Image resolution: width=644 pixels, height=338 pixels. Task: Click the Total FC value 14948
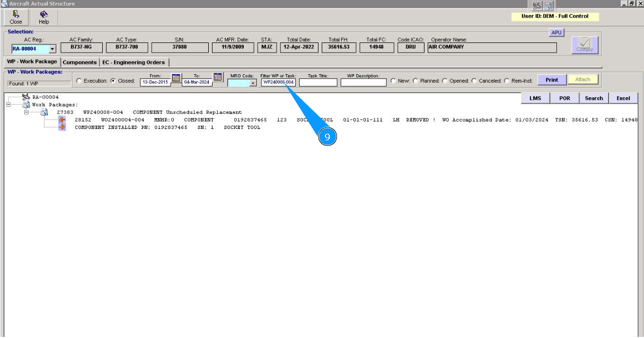click(x=376, y=48)
